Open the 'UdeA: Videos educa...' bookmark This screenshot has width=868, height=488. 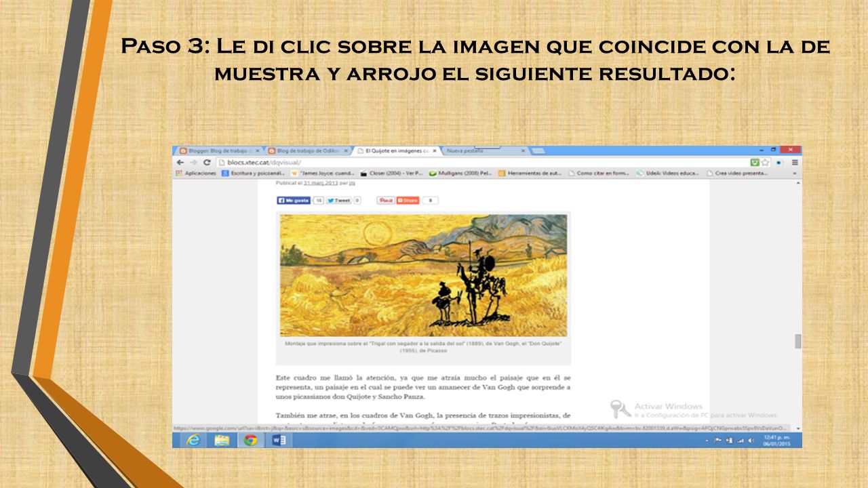668,173
